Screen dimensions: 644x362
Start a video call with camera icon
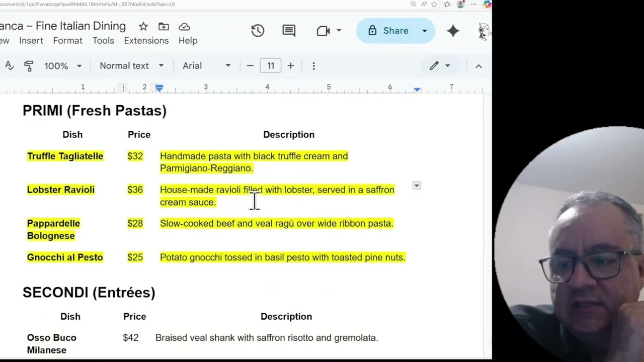[324, 31]
